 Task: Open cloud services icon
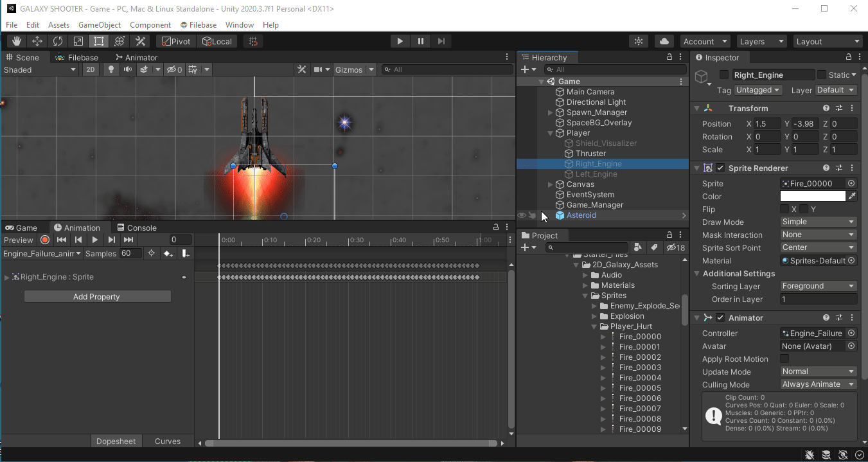coord(664,41)
